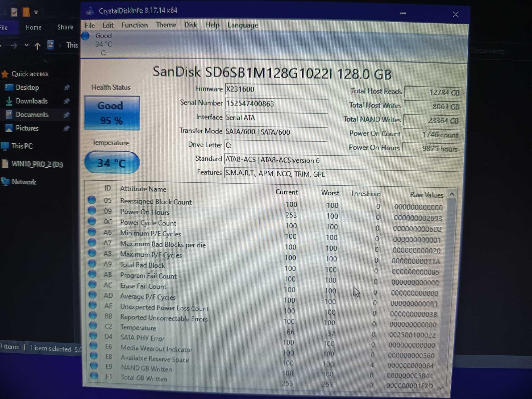Open the WIN10_PRO_2 (D:) drive in Explorer
The width and height of the screenshot is (532, 399).
pyautogui.click(x=32, y=164)
